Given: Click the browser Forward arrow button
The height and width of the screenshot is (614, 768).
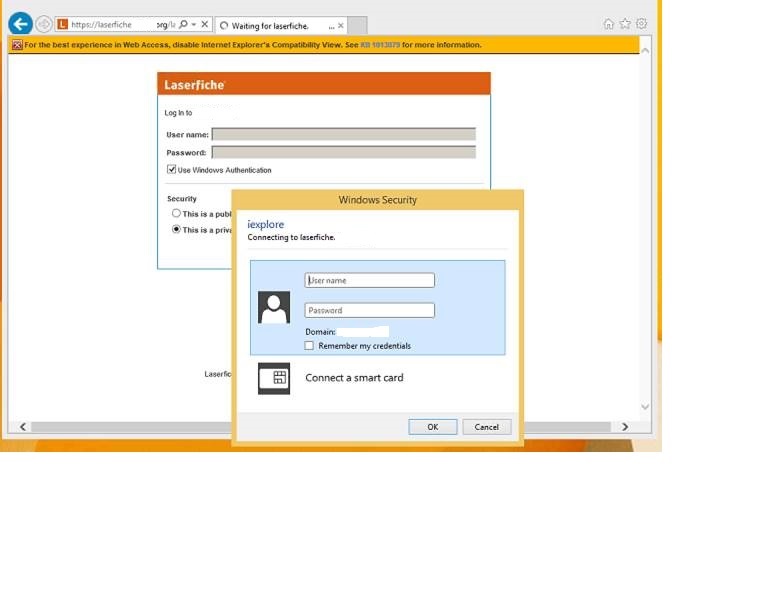Looking at the screenshot, I should (44, 24).
